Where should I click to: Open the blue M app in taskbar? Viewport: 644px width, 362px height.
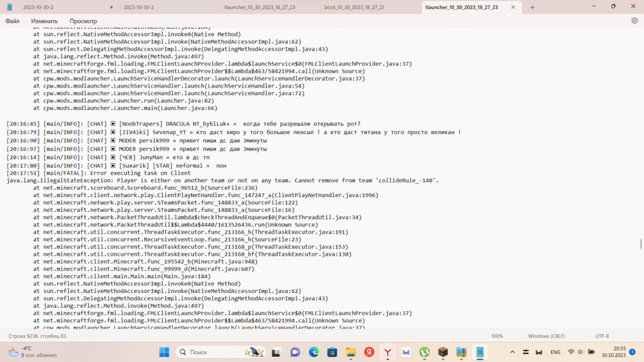pyautogui.click(x=406, y=352)
